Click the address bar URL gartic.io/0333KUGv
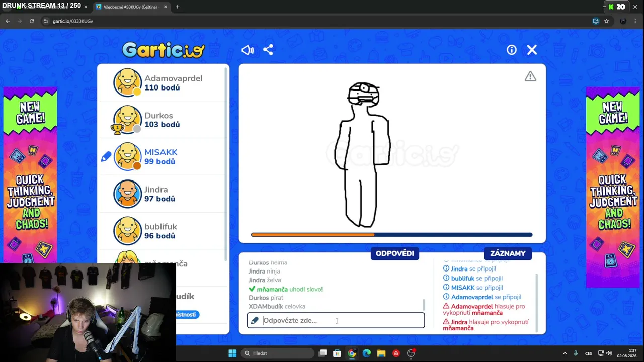 coord(73,21)
